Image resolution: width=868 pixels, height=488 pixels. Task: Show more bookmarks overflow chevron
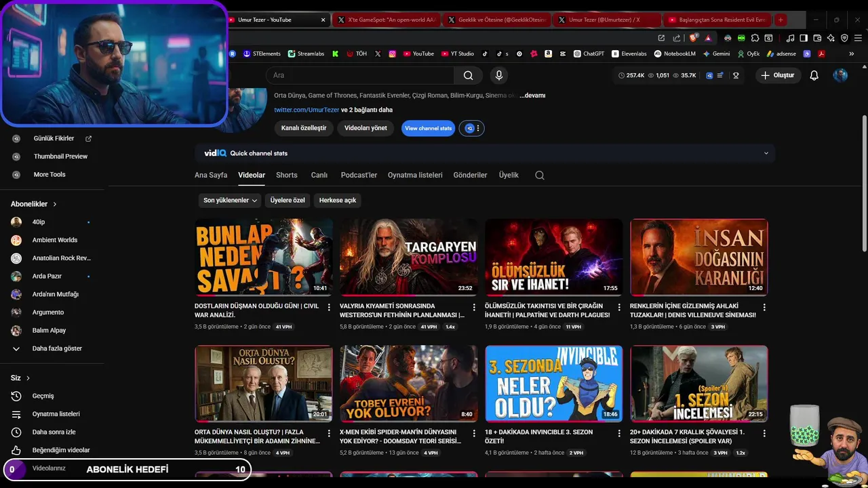coord(852,54)
